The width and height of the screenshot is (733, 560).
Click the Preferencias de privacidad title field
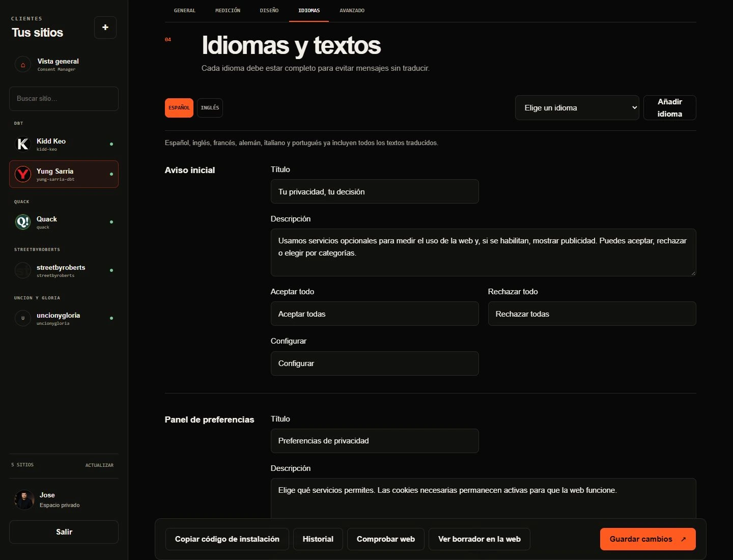coord(375,441)
